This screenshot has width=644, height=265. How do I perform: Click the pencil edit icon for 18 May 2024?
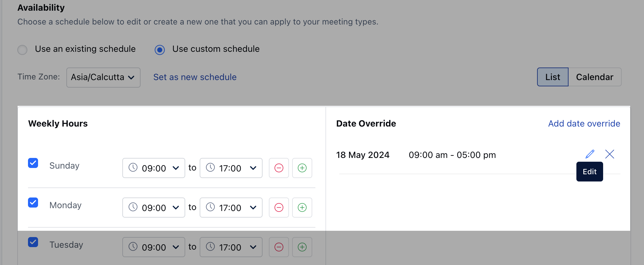point(590,154)
